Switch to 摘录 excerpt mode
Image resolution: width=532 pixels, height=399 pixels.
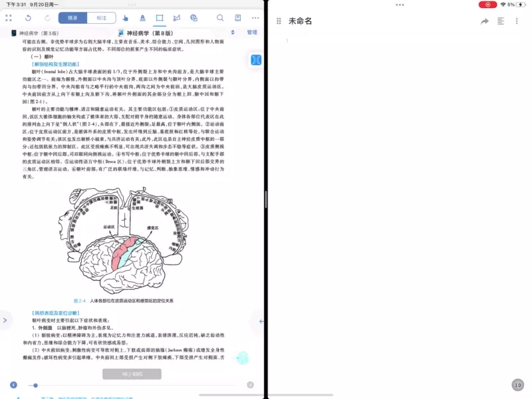pyautogui.click(x=72, y=18)
